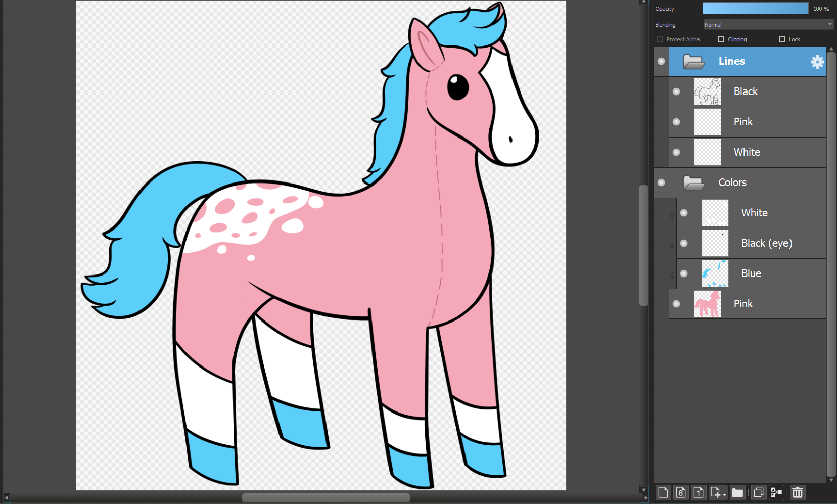Collapse the Colors folder via folder icon

693,183
